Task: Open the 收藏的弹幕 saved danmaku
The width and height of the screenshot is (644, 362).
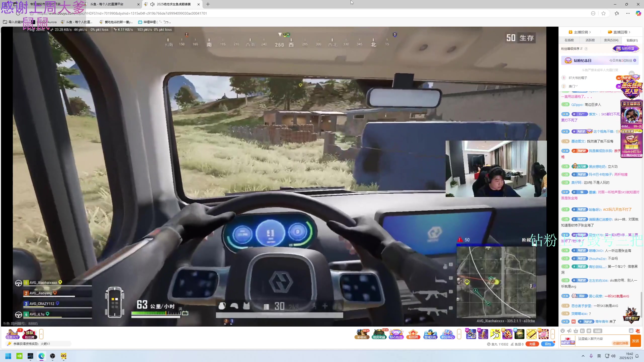Action: pyautogui.click(x=620, y=343)
